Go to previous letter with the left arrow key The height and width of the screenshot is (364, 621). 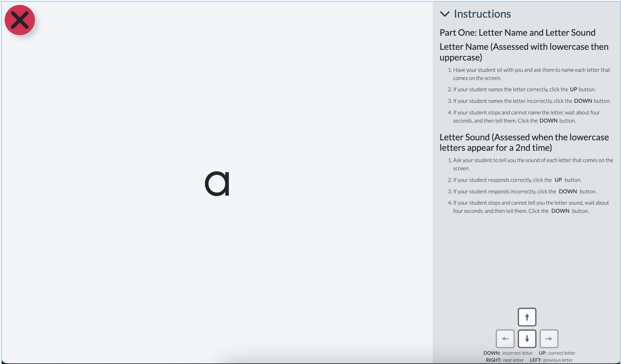[x=505, y=339]
